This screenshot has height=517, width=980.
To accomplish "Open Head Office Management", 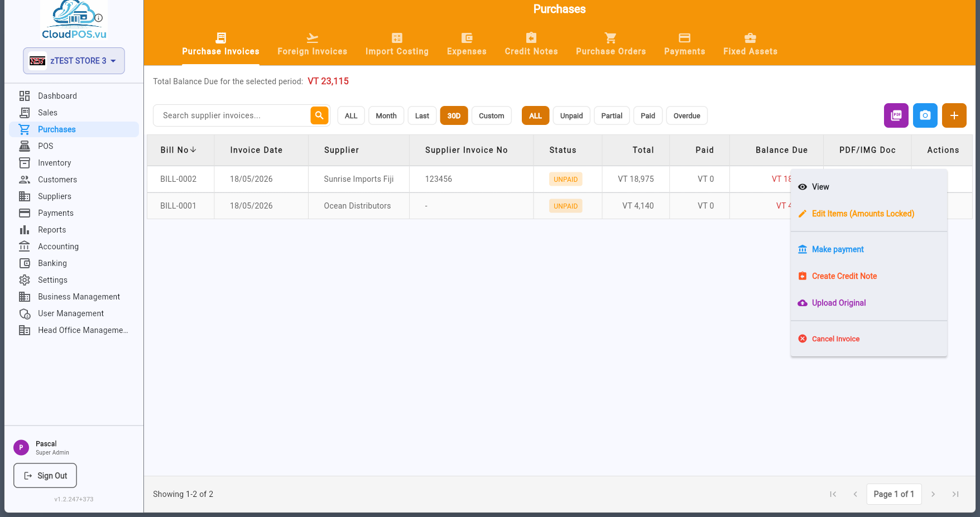I will coord(74,330).
